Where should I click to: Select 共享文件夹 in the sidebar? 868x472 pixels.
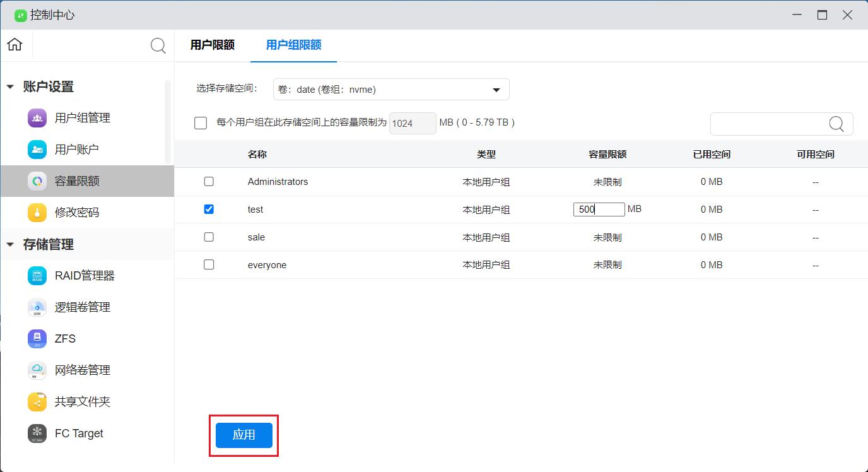(x=82, y=401)
